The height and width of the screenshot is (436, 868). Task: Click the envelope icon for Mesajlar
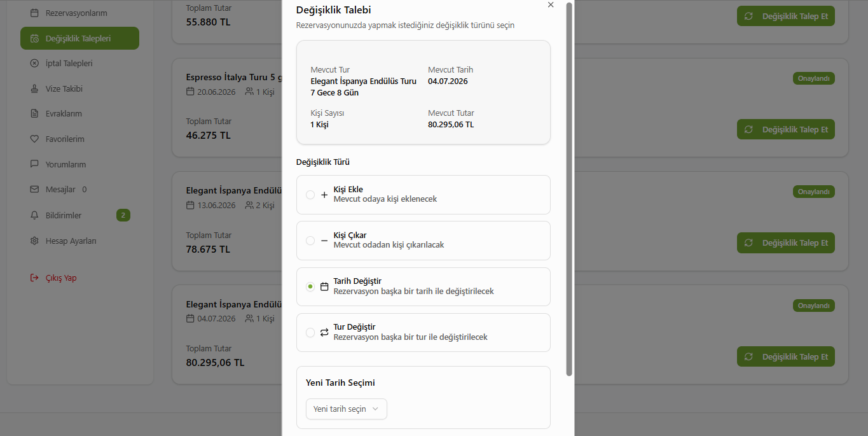(x=34, y=190)
